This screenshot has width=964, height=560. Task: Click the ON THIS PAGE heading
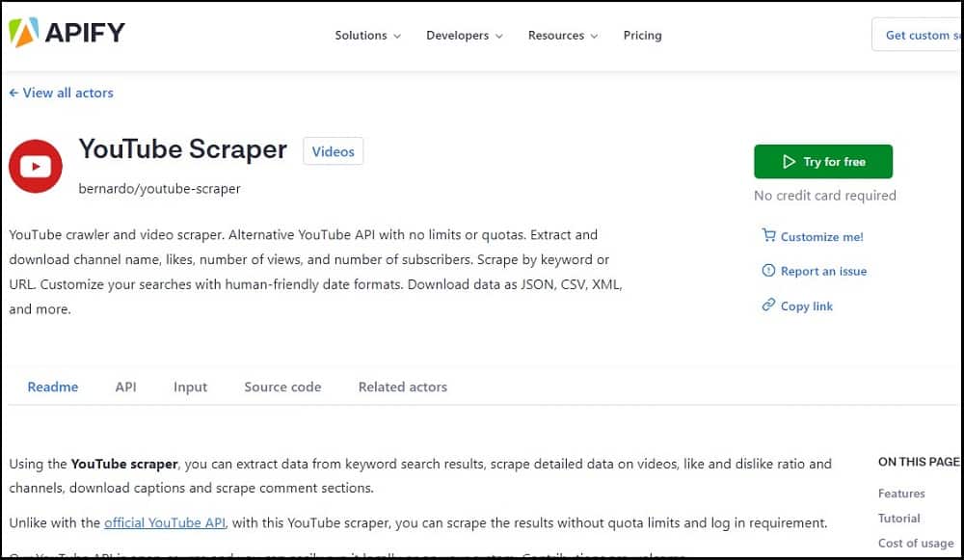point(919,462)
